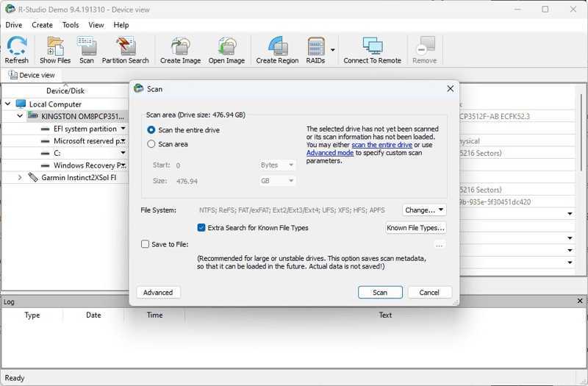Open the RAIDs dropdown arrow
The image size is (588, 386).
tap(333, 49)
